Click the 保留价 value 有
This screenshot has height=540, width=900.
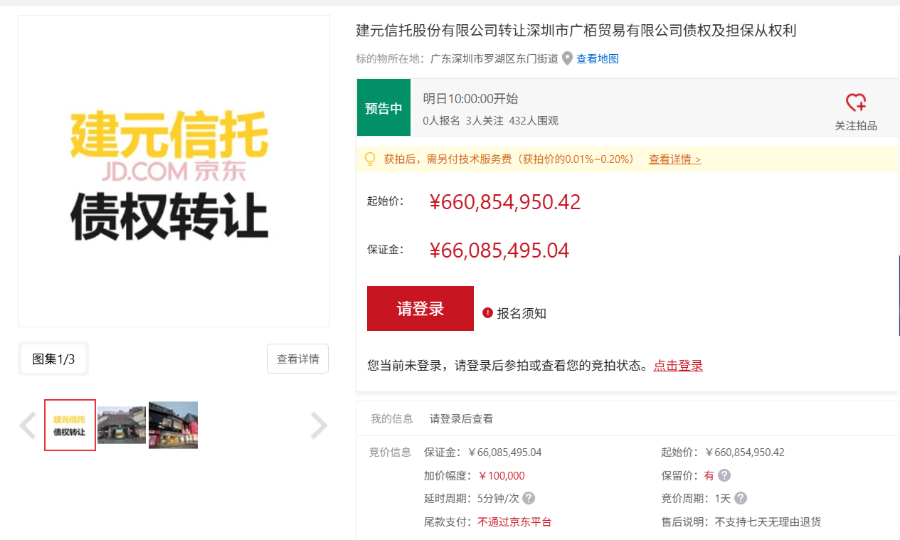[709, 475]
